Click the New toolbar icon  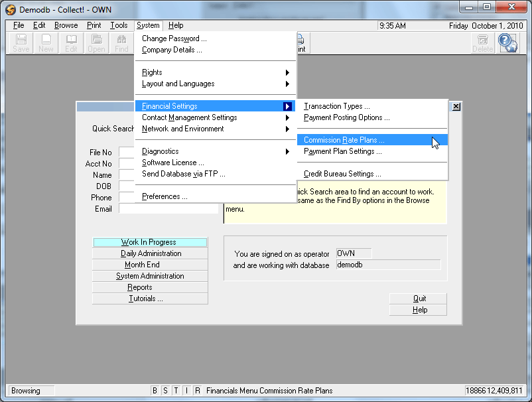pyautogui.click(x=46, y=43)
